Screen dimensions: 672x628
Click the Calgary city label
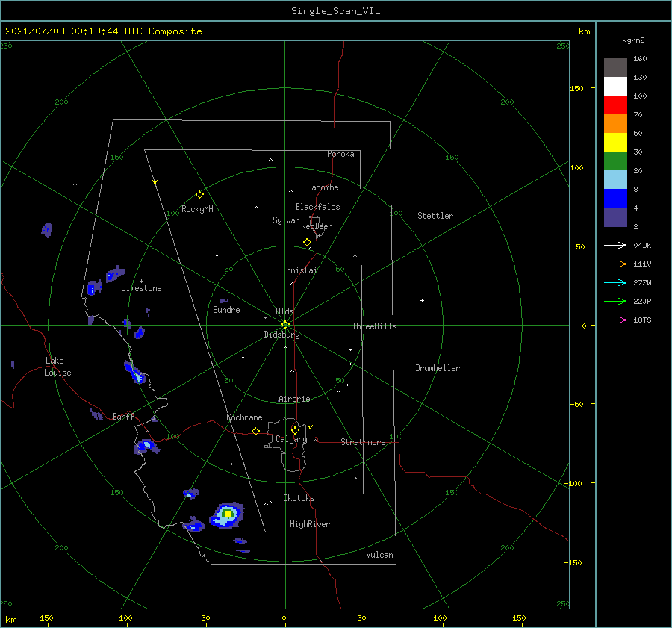[x=291, y=439]
